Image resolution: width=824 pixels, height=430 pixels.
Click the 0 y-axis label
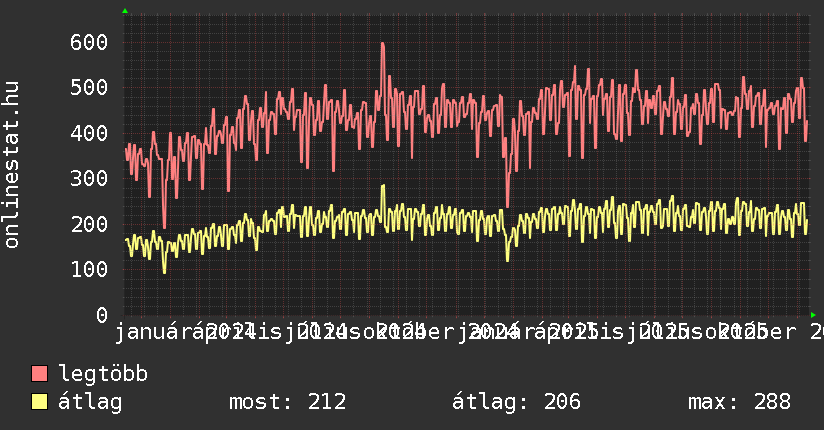coord(101,315)
